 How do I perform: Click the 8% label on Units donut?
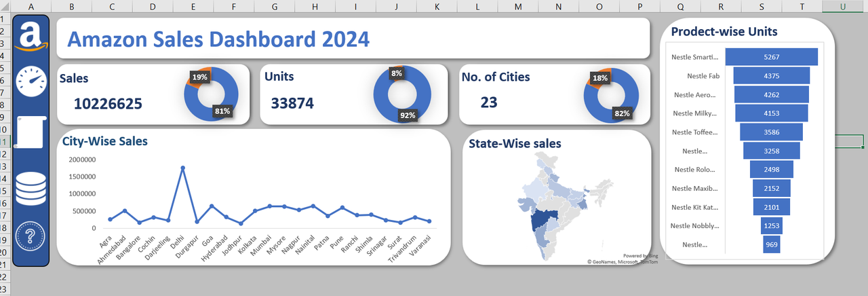(397, 73)
